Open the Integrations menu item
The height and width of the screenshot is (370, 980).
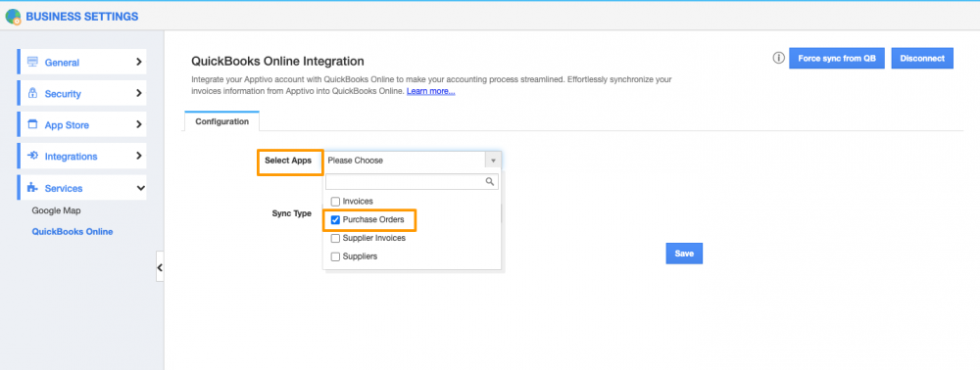[82, 156]
